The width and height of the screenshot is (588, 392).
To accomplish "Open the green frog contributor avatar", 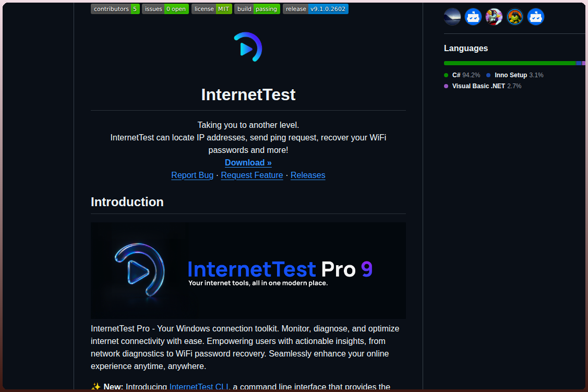I will pos(515,17).
